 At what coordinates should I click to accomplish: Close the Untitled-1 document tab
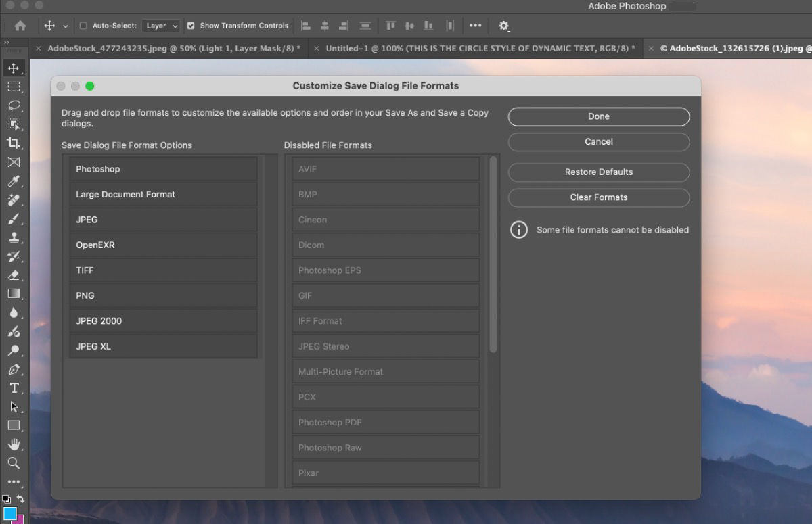point(316,49)
